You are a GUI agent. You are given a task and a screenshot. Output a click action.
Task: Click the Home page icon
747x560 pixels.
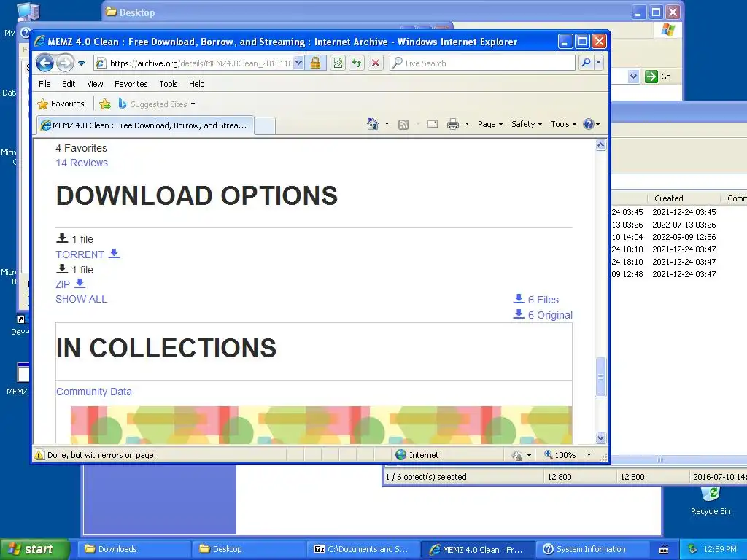point(373,124)
